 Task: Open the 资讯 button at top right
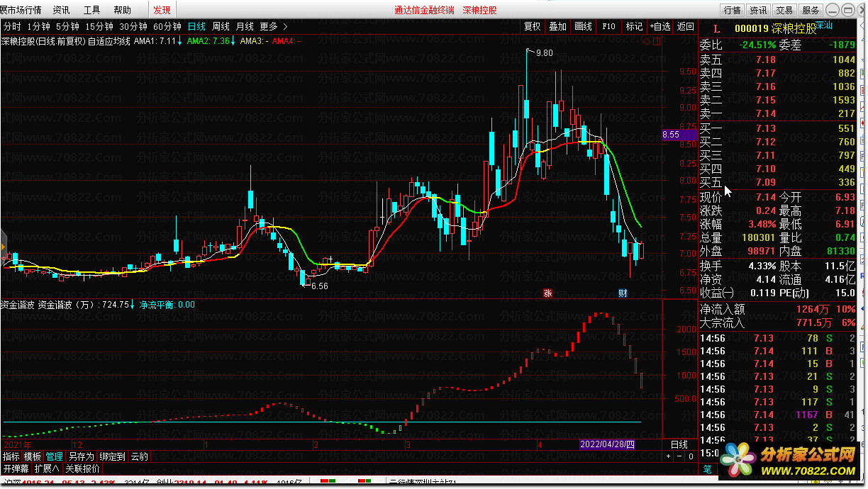click(x=758, y=10)
